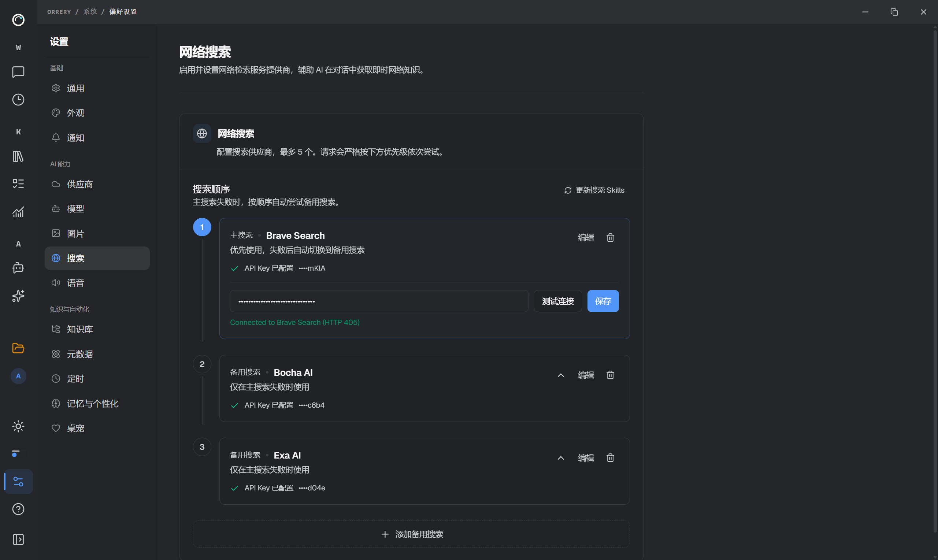Image resolution: width=938 pixels, height=560 pixels.
Task: Click 更新搜索 Skills link
Action: click(594, 190)
